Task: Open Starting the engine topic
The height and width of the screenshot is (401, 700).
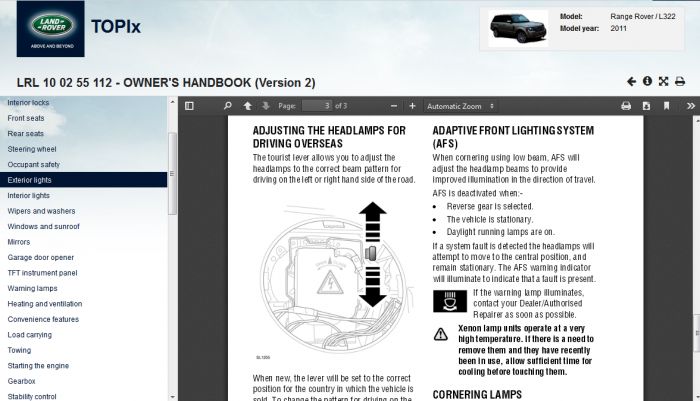Action: pyautogui.click(x=38, y=366)
